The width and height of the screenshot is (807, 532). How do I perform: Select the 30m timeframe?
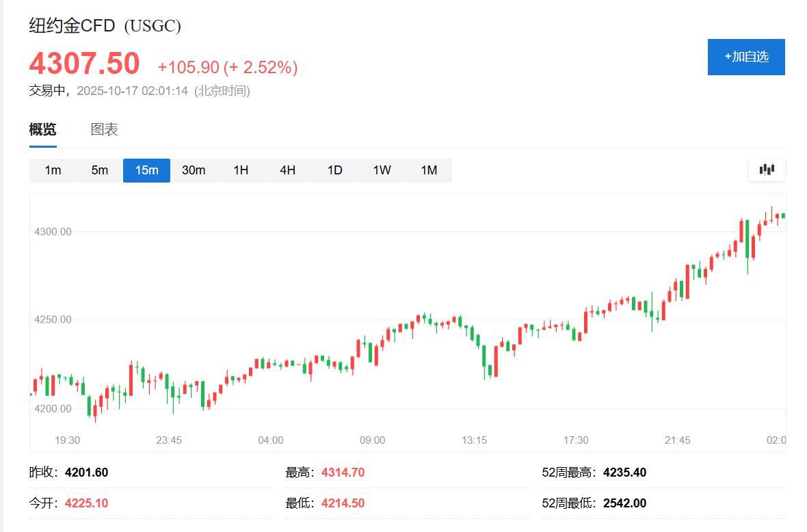[x=194, y=170]
